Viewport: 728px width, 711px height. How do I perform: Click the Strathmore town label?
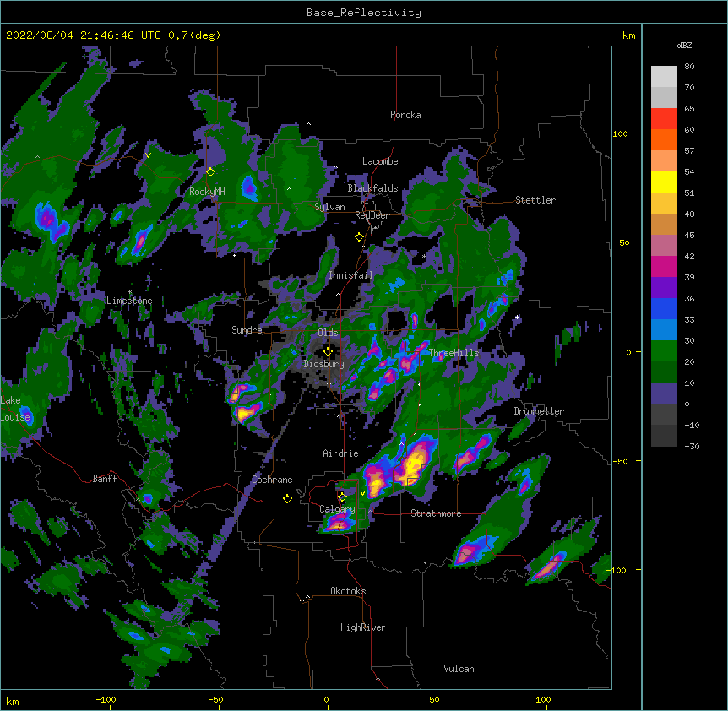click(x=436, y=513)
